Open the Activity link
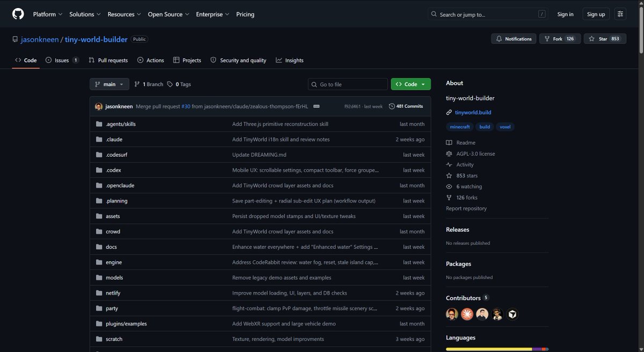 pos(460,165)
